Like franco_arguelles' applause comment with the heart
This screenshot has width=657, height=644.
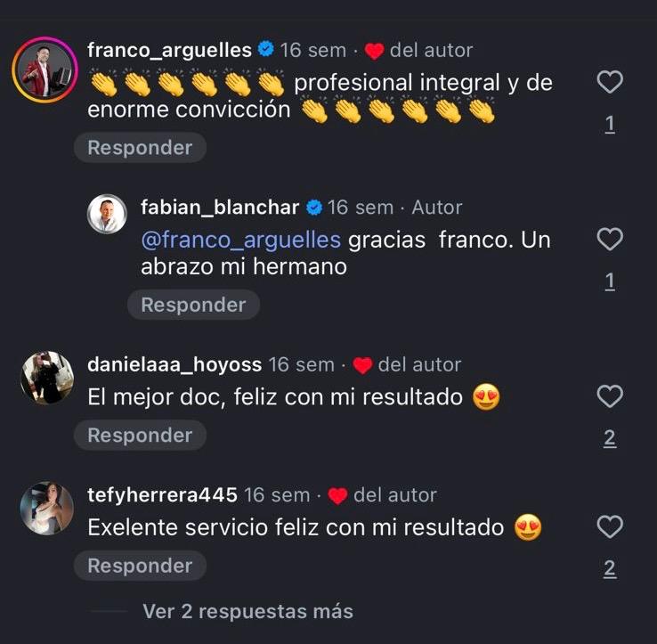[x=610, y=83]
